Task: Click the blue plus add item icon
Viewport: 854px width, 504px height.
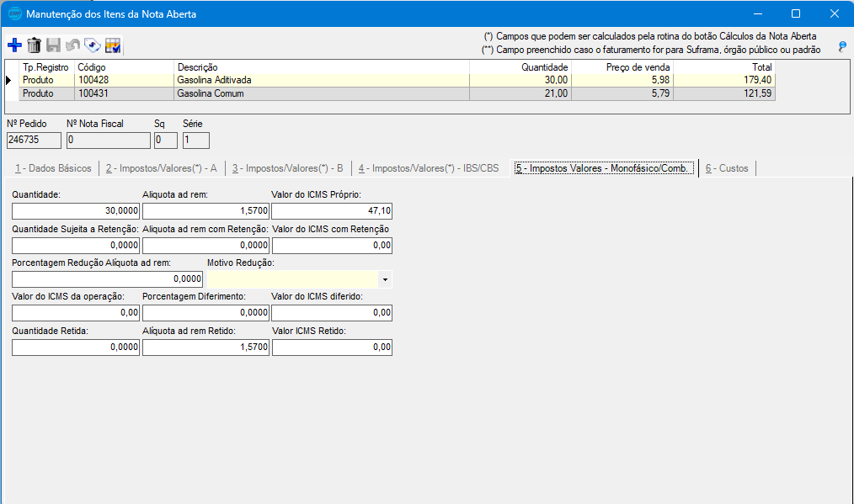Action: coord(14,45)
